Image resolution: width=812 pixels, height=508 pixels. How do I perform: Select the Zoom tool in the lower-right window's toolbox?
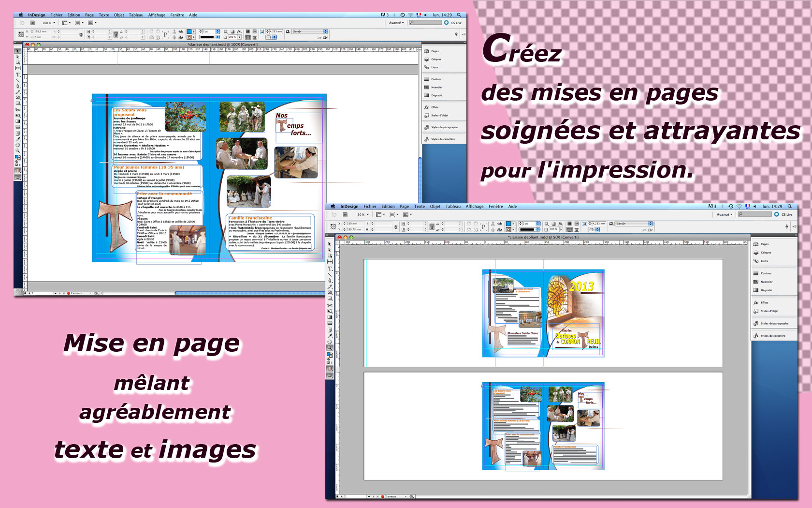330,348
